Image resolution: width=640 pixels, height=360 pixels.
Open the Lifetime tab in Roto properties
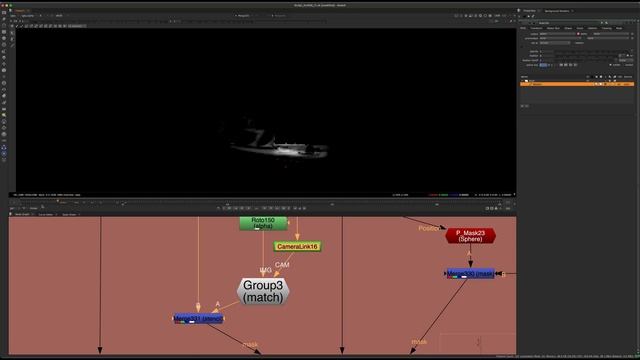(593, 28)
